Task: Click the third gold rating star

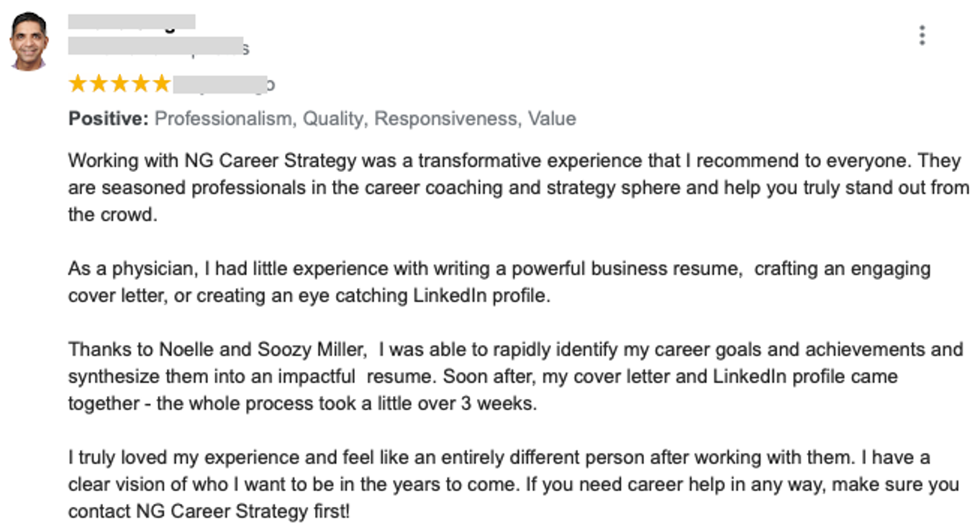Action: pos(119,84)
